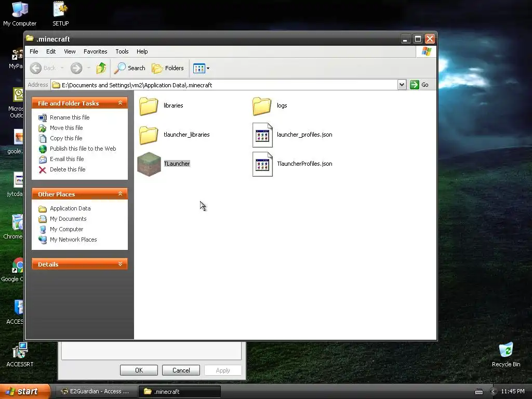Click the Cancel button in the dialog behind

(x=181, y=370)
